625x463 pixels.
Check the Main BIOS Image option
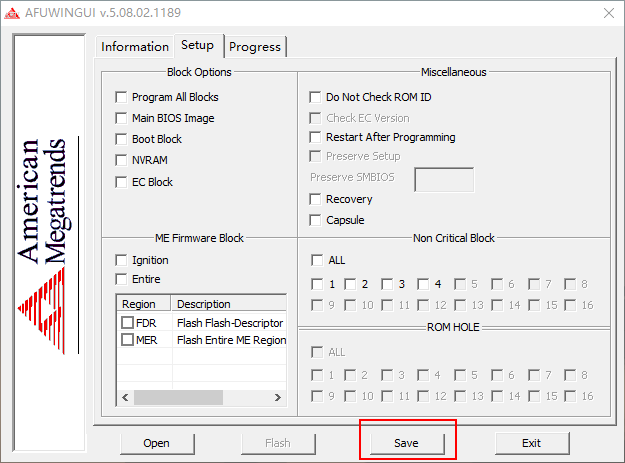click(x=121, y=118)
